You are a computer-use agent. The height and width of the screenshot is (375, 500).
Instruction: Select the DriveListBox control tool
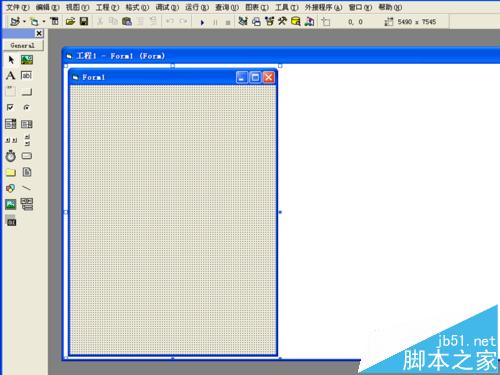pyautogui.click(x=27, y=156)
